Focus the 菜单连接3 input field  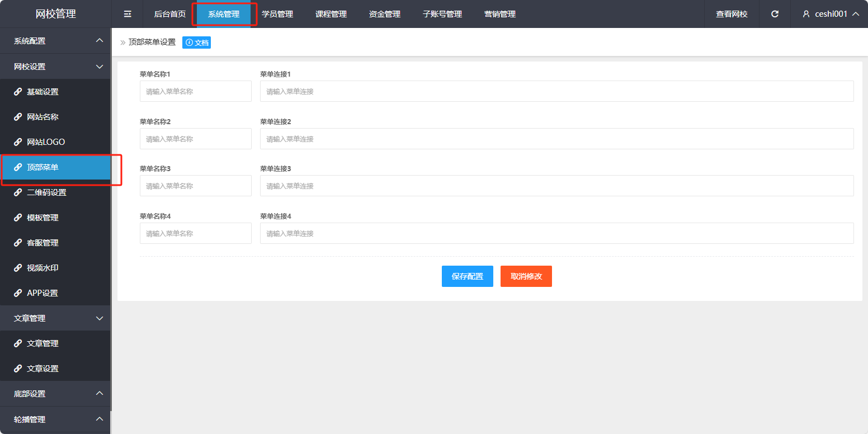(557, 186)
